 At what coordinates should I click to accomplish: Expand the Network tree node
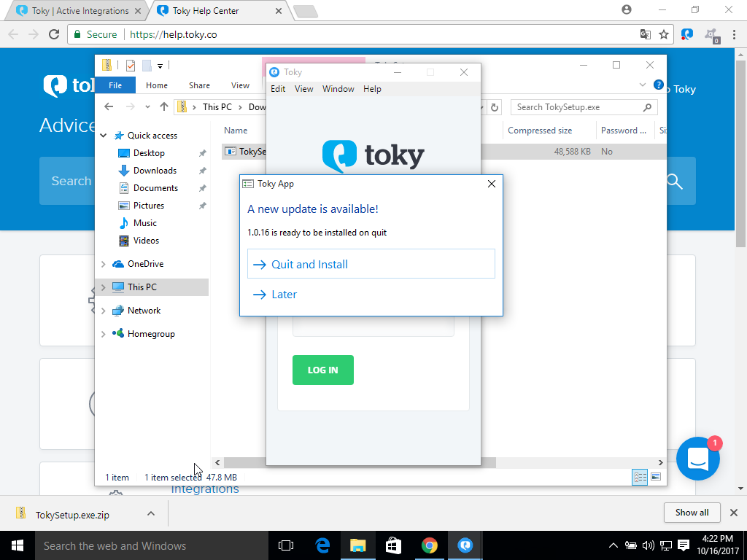[104, 311]
